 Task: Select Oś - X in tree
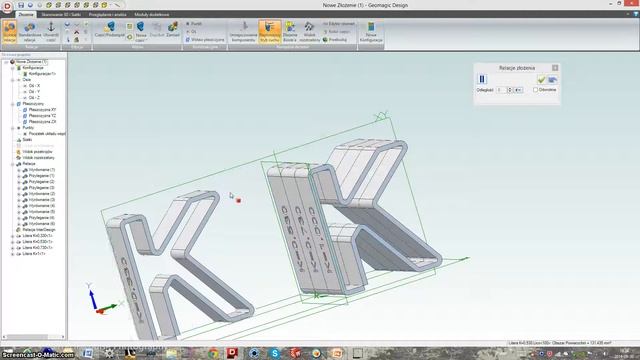(x=34, y=86)
